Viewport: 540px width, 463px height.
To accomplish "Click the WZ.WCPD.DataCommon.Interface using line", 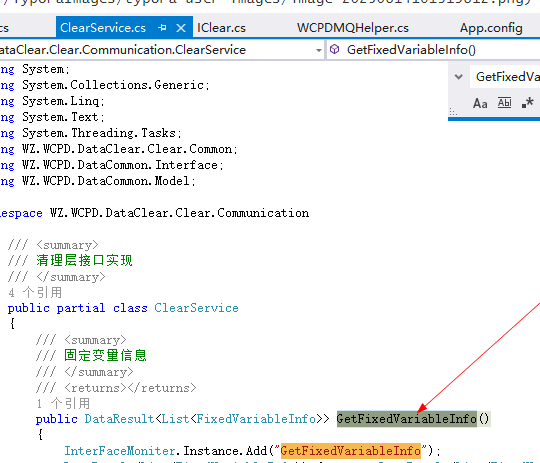I will point(112,165).
